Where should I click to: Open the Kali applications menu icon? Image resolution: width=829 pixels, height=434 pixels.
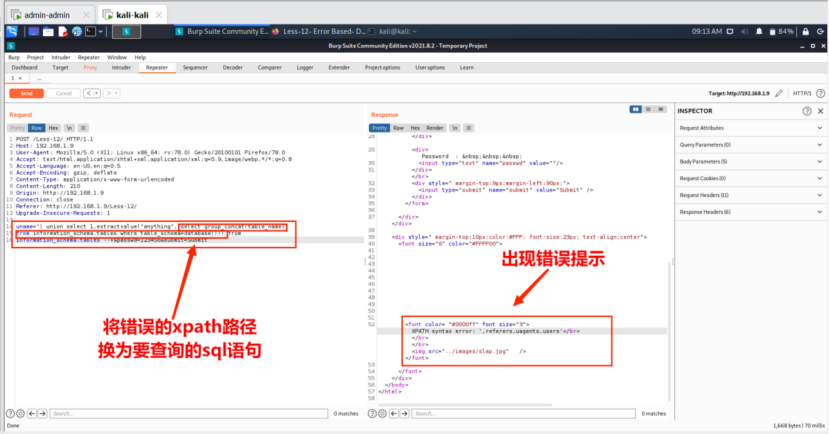[x=12, y=32]
